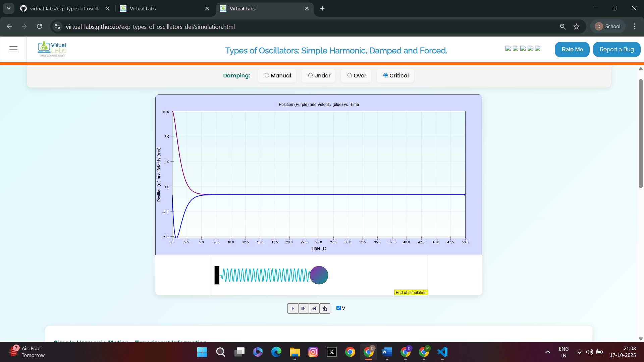Click the Virtual Labs logo

[x=52, y=49]
